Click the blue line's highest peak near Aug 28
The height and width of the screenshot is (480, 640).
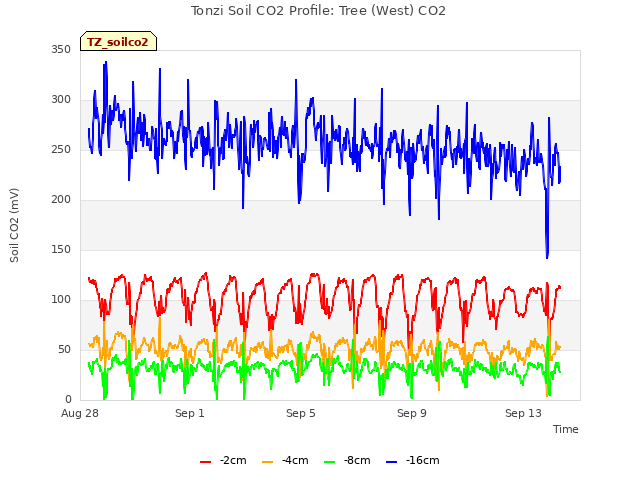coord(106,63)
